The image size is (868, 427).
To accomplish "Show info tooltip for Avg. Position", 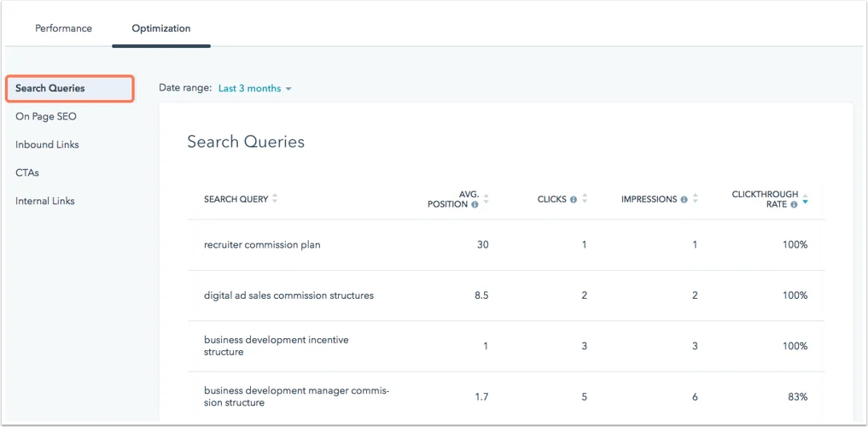I will click(x=475, y=204).
